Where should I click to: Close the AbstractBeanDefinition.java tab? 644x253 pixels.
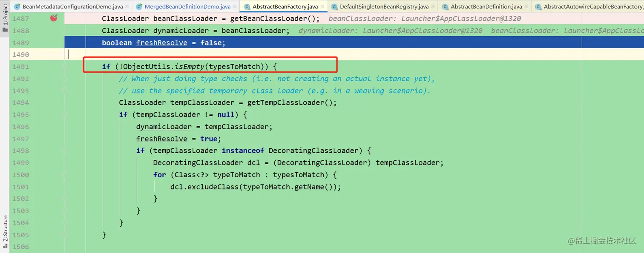click(x=526, y=7)
